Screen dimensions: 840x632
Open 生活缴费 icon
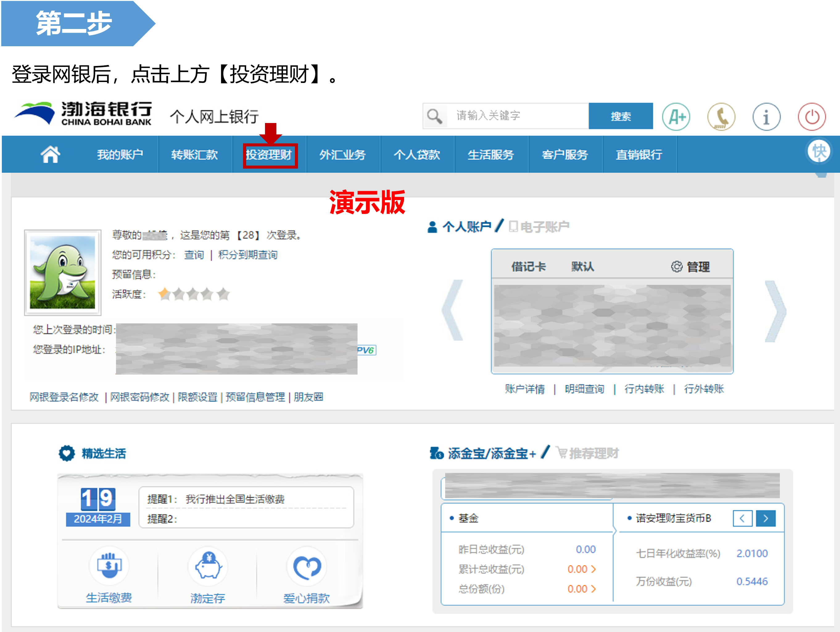109,566
